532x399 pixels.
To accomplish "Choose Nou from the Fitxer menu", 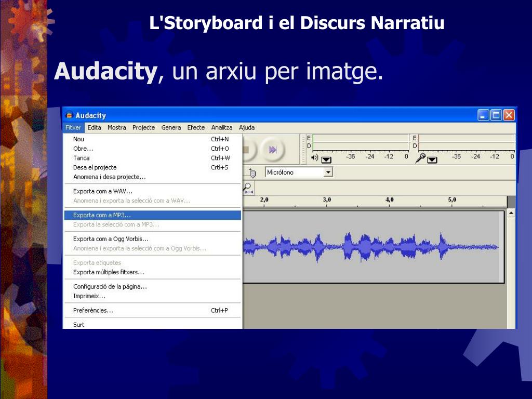I will point(153,139).
